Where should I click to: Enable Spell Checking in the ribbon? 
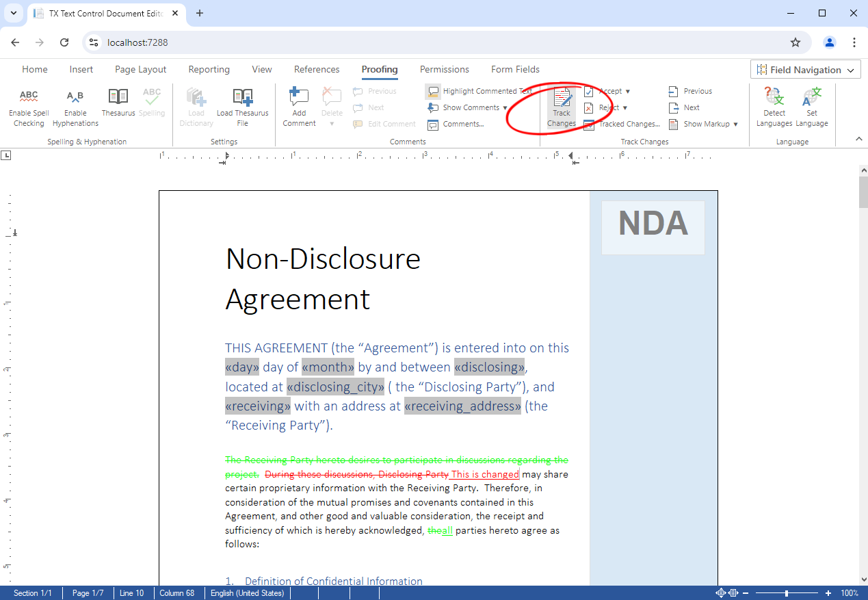29,108
